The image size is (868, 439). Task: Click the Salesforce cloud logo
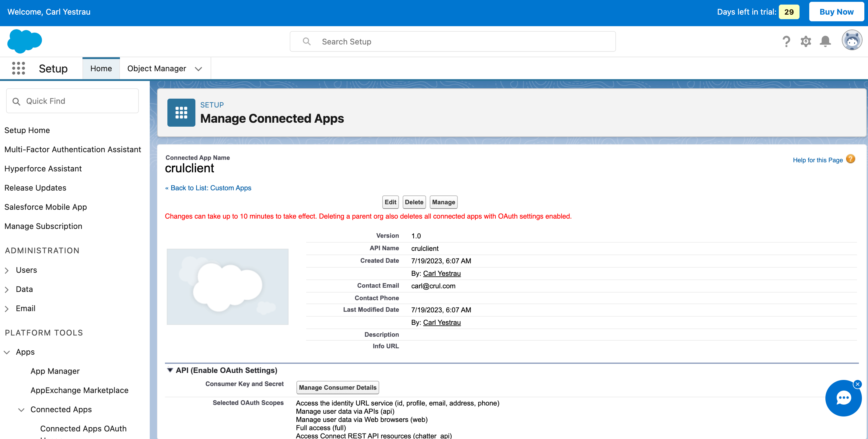point(25,41)
